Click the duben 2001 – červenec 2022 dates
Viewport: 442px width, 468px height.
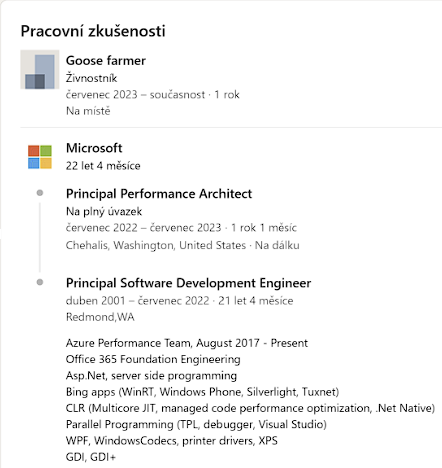(x=138, y=301)
